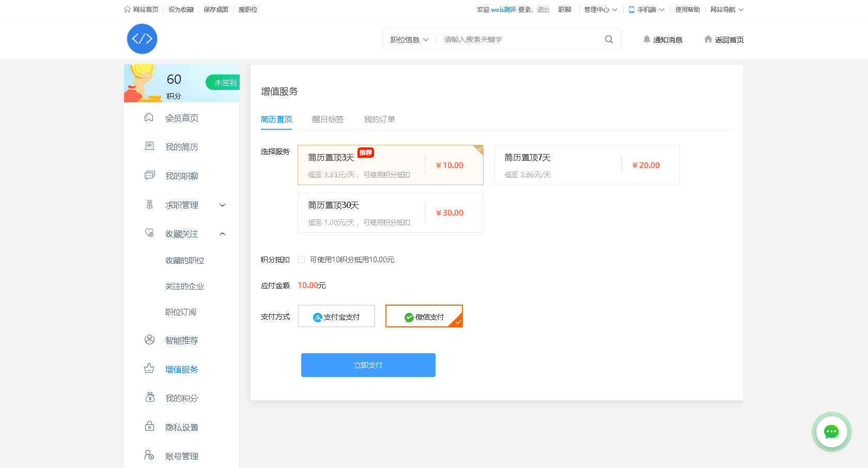Click the 立即支付 button

[368, 365]
